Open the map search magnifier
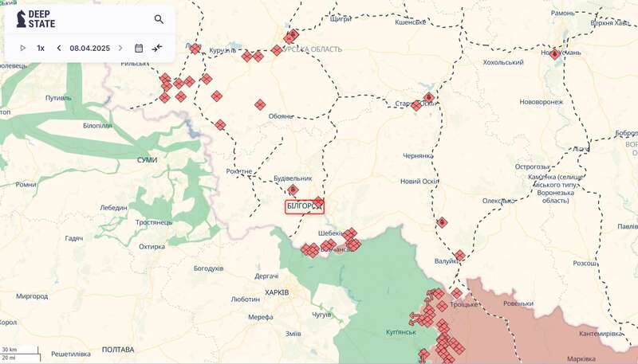Viewport: 638px width, 364px height. [x=159, y=19]
